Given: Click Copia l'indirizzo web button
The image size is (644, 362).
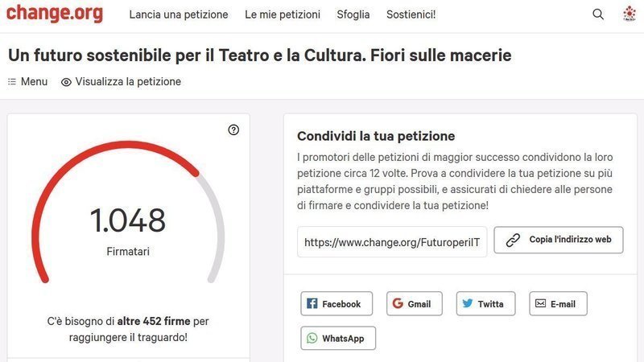Looking at the screenshot, I should (559, 240).
